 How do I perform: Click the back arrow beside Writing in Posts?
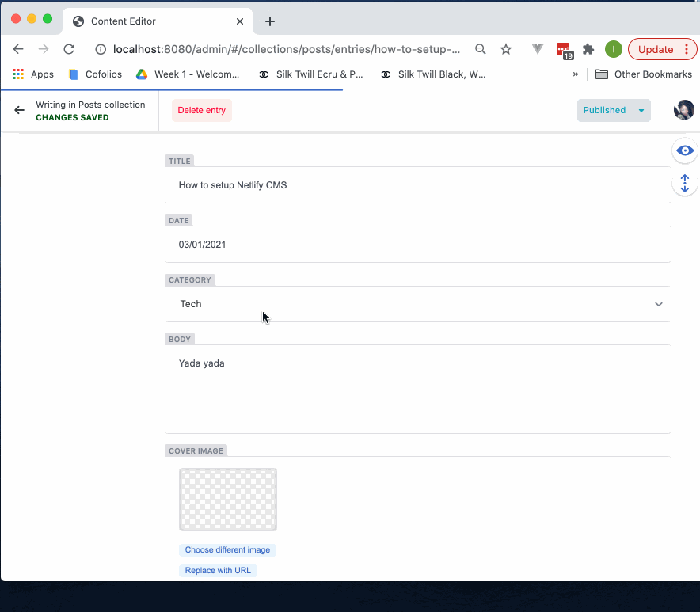coord(18,110)
